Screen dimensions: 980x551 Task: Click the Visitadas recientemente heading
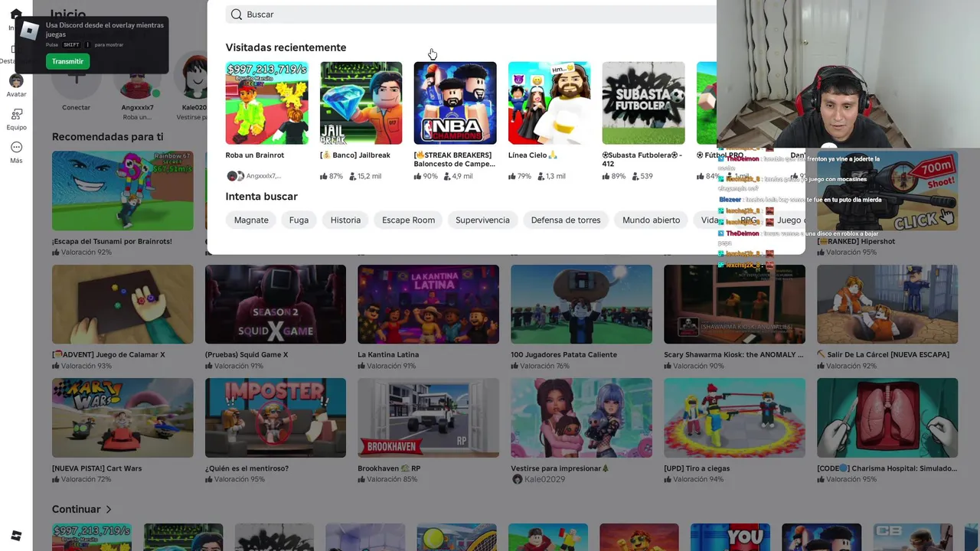pyautogui.click(x=286, y=47)
